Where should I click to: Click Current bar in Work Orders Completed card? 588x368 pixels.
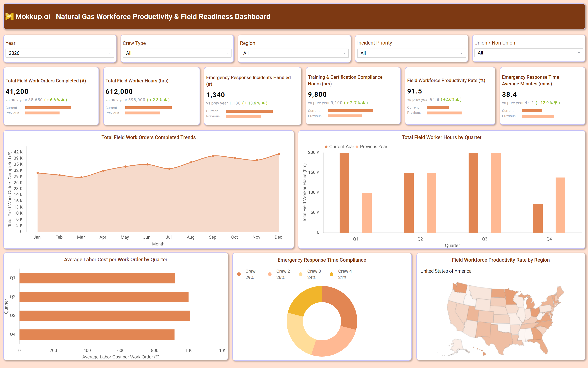[x=48, y=108]
